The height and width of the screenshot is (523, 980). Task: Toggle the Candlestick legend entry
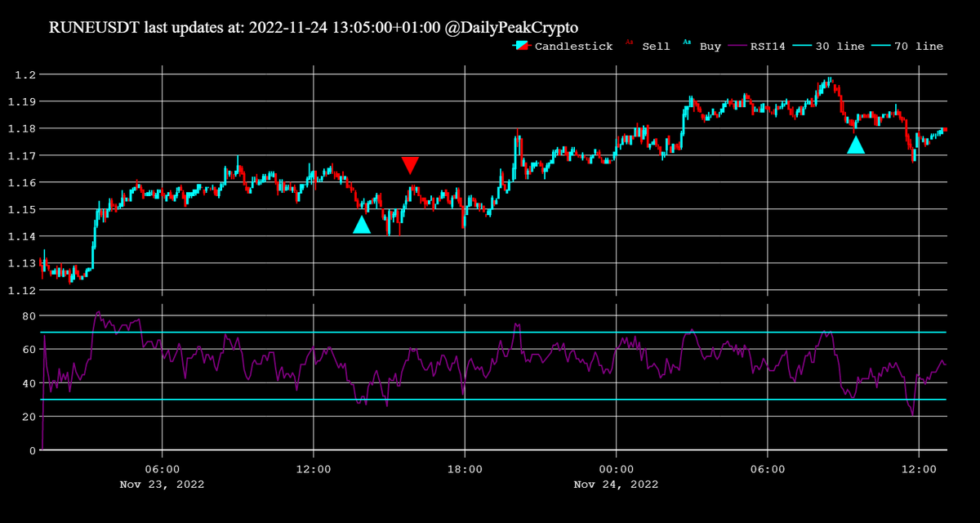click(x=562, y=47)
